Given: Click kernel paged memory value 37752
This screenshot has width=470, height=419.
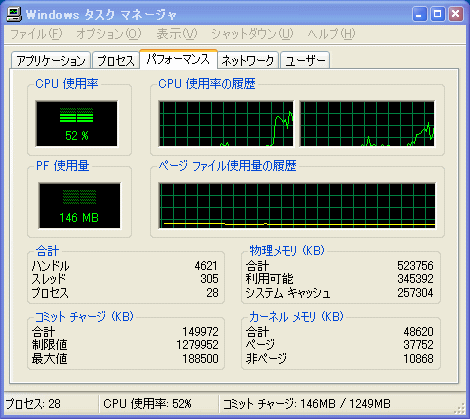Looking at the screenshot, I should (x=418, y=345).
